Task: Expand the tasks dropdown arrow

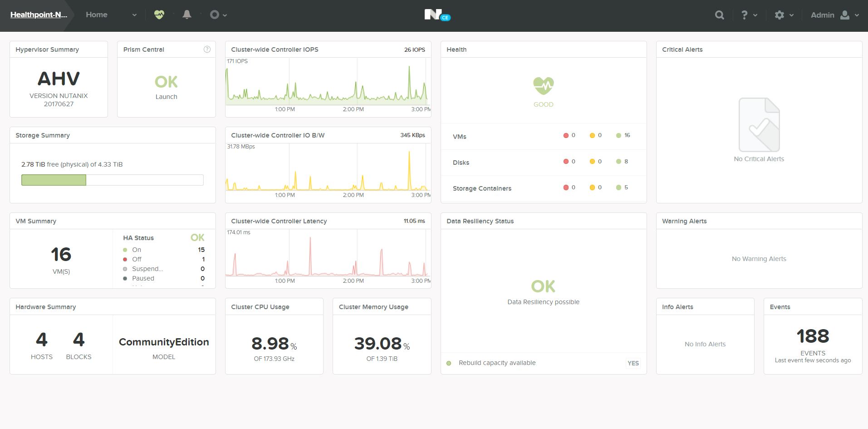Action: tap(225, 15)
